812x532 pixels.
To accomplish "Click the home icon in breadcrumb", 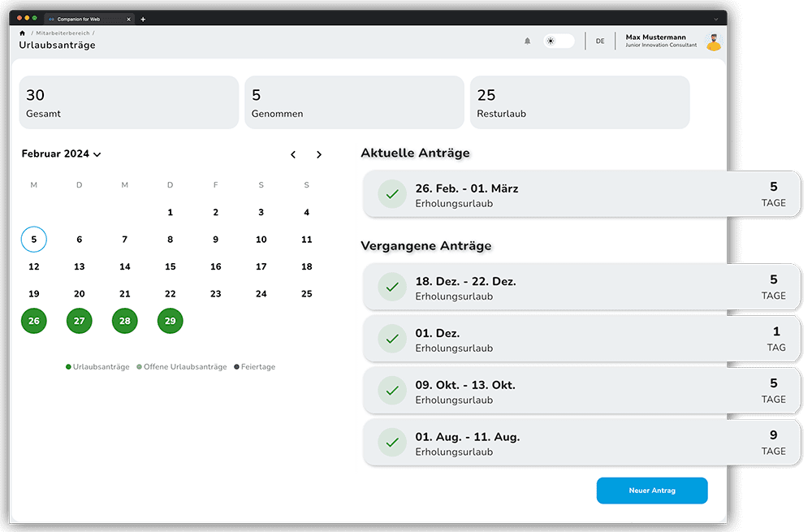I will [x=23, y=32].
